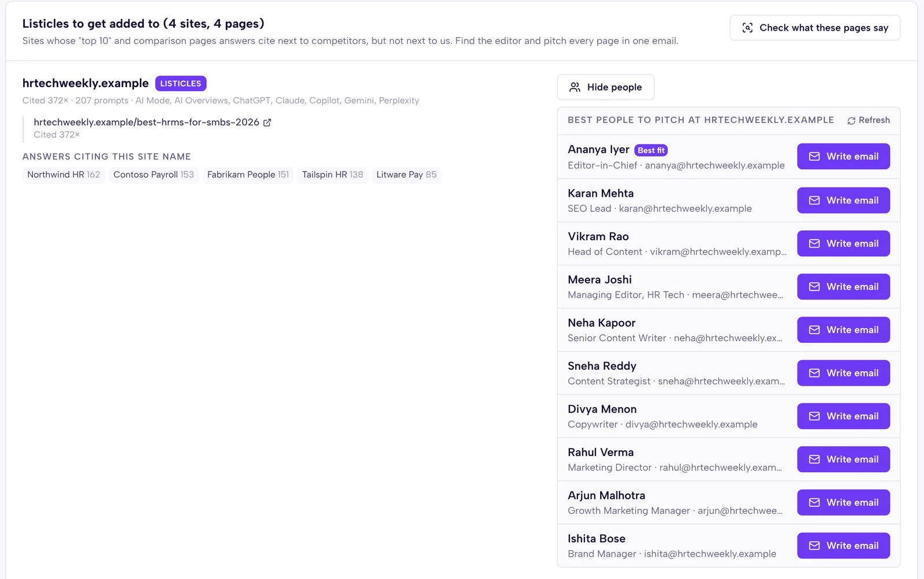Click envelope icon in Neha Kapoor's row

[814, 330]
